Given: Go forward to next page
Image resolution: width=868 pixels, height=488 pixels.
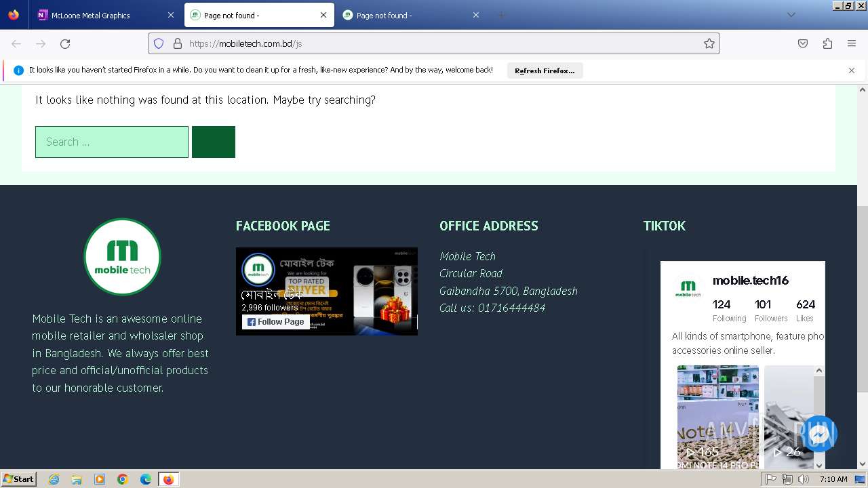Looking at the screenshot, I should pos(41,43).
